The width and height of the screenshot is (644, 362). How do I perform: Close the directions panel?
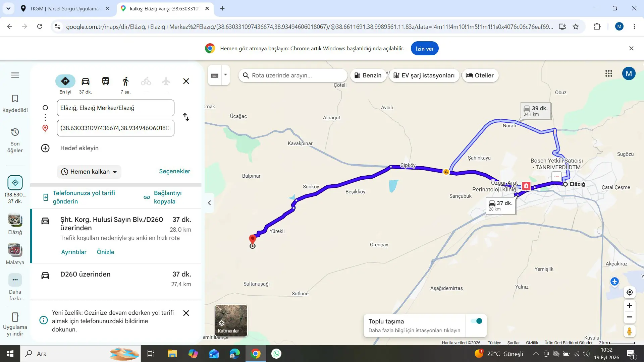pyautogui.click(x=186, y=81)
